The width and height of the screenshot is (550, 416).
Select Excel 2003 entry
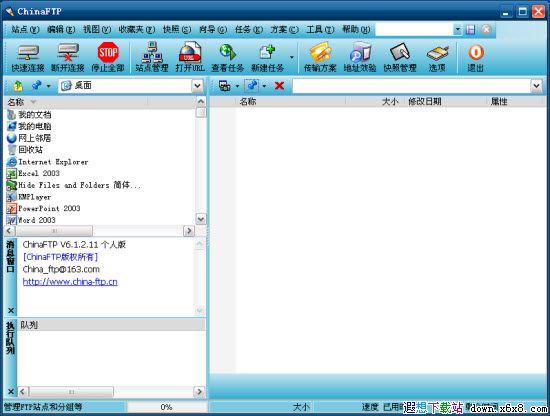click(x=33, y=173)
